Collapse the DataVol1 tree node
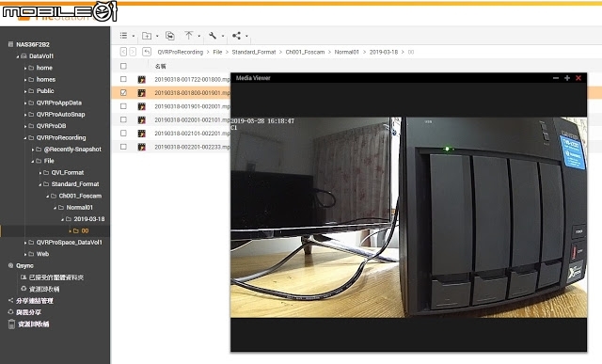The width and height of the screenshot is (602, 364). [18, 56]
